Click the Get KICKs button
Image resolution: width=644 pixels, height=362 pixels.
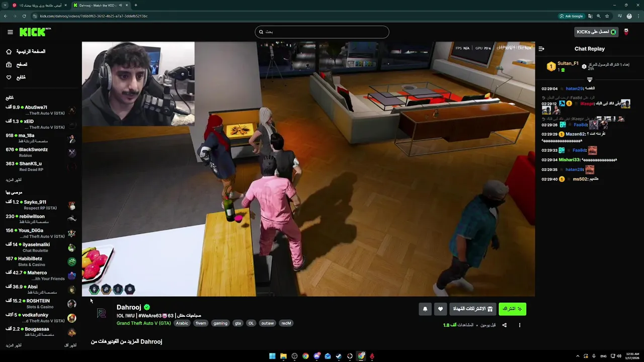pos(596,32)
